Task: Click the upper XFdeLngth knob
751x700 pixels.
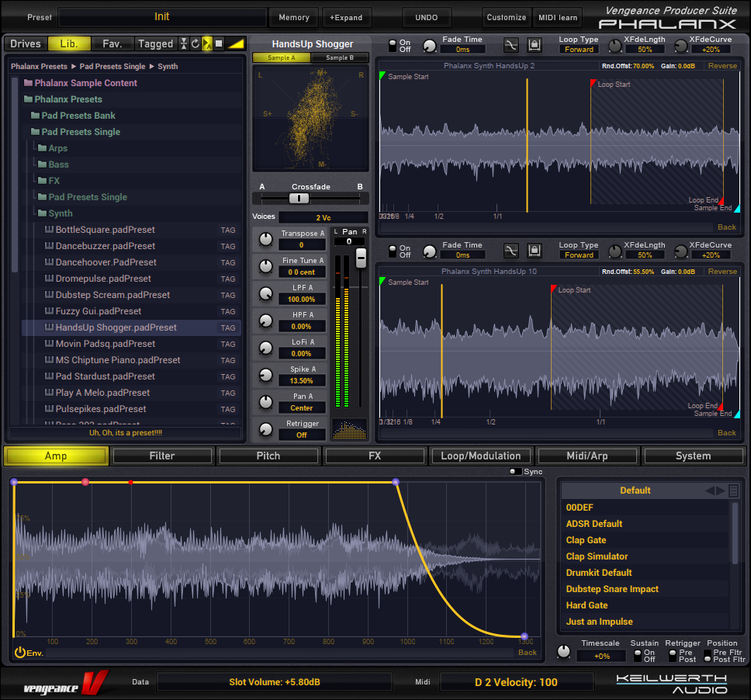Action: tap(615, 46)
